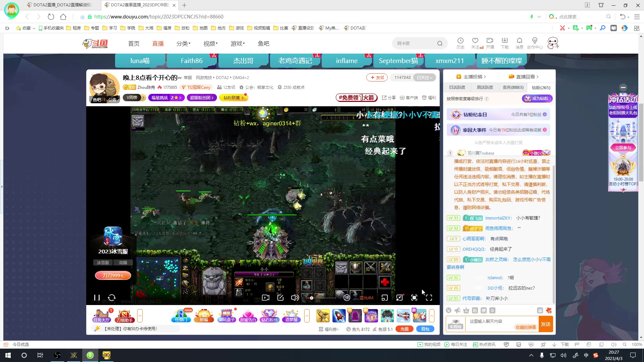Open viewing 历史 clock icon
The image size is (644, 362).
coord(461,43)
